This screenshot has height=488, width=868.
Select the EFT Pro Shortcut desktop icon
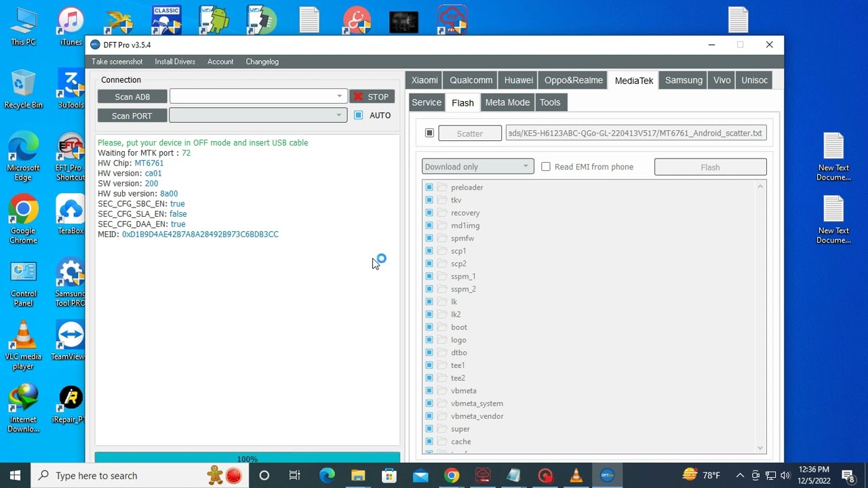pos(71,156)
